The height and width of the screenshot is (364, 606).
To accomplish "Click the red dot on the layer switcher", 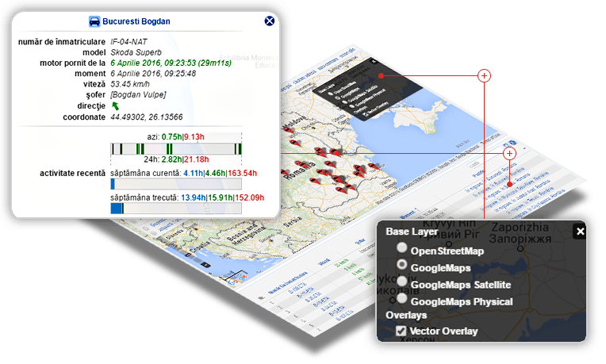I will coord(382,76).
